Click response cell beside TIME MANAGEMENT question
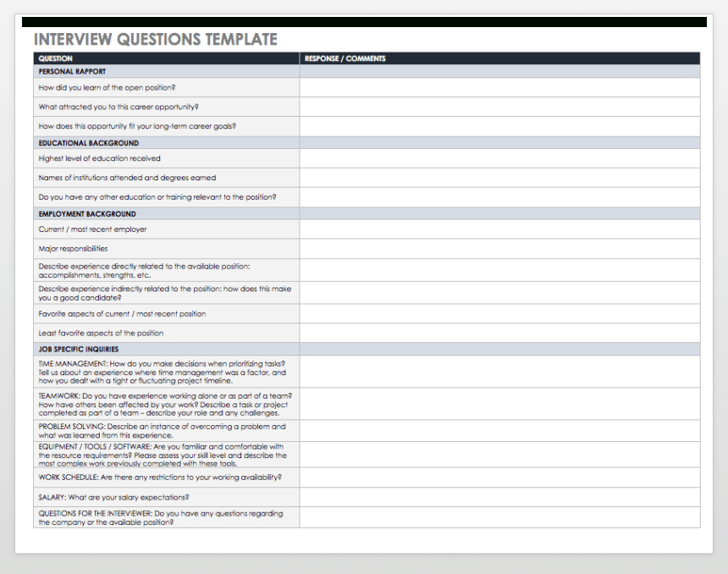This screenshot has height=574, width=728. (499, 372)
